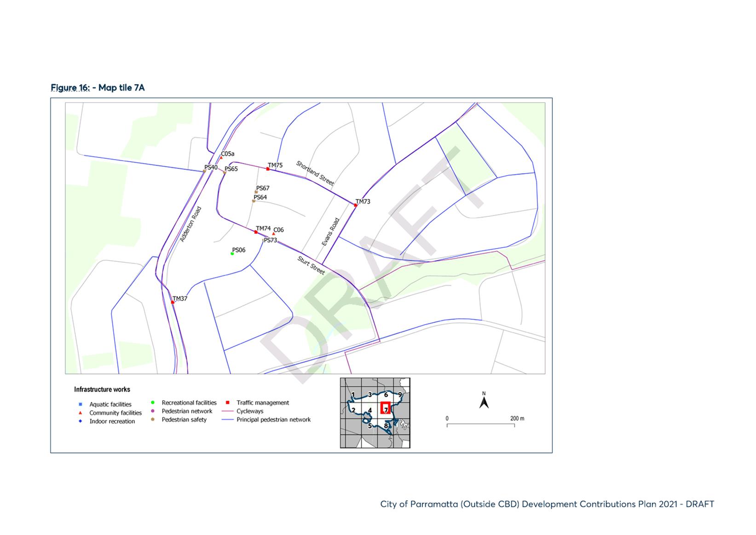This screenshot has height=535, width=756.
Task: Click tile number 4 in inset map
Action: click(x=369, y=410)
